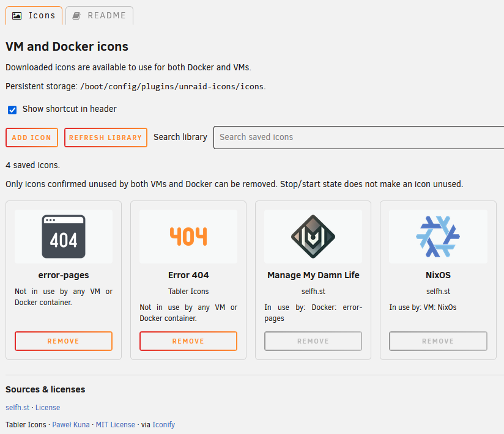Click the error-pages browser window icon
Image resolution: width=504 pixels, height=434 pixels.
pyautogui.click(x=64, y=237)
